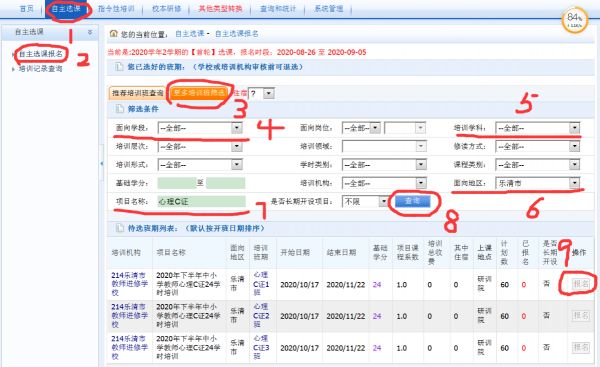Select 自主选课报名 in the sidebar
This screenshot has height=367, width=600.
pyautogui.click(x=41, y=54)
